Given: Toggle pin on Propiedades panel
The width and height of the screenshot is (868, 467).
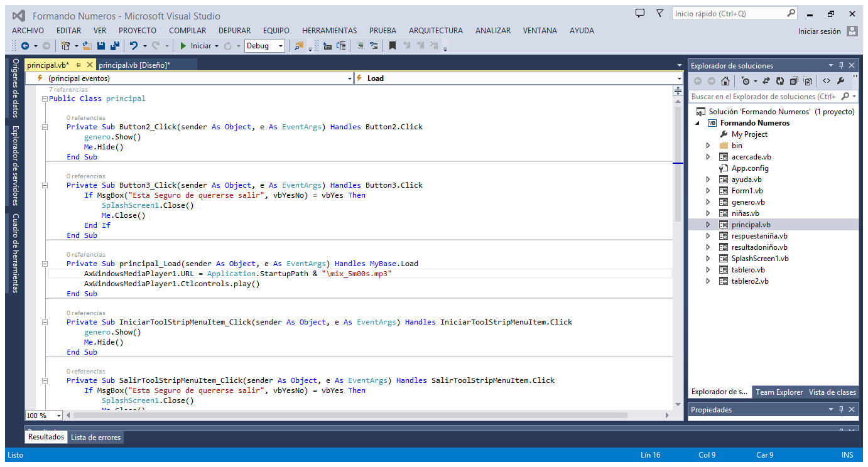Looking at the screenshot, I should 841,409.
